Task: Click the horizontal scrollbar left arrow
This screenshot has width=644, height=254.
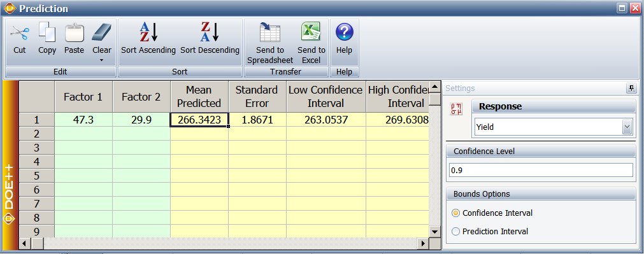Action: (x=24, y=244)
